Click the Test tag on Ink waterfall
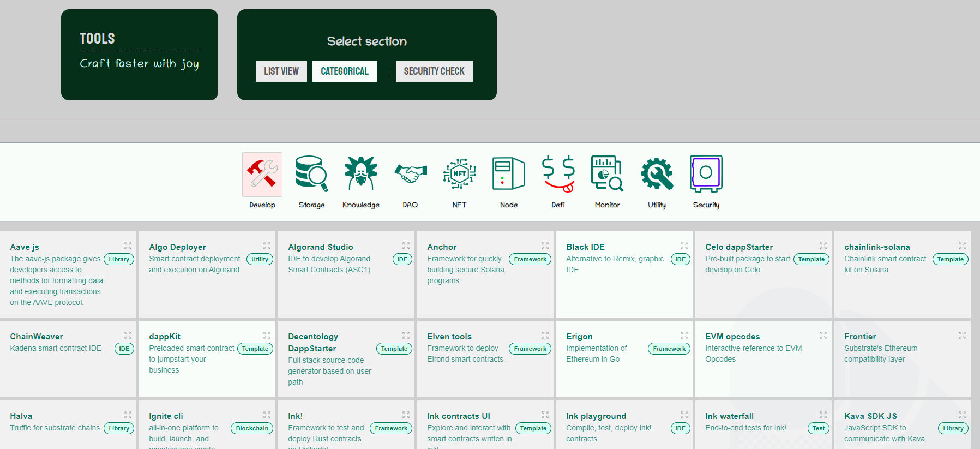The height and width of the screenshot is (449, 980). click(x=819, y=428)
